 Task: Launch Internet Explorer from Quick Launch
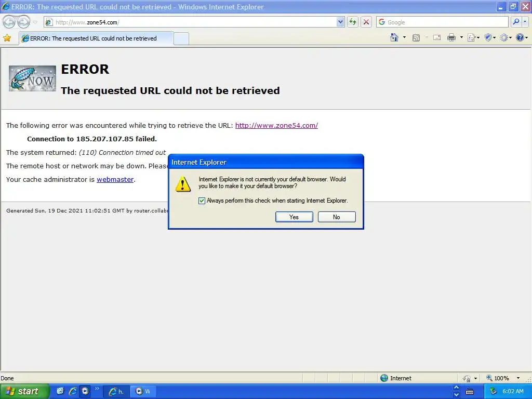[73, 391]
